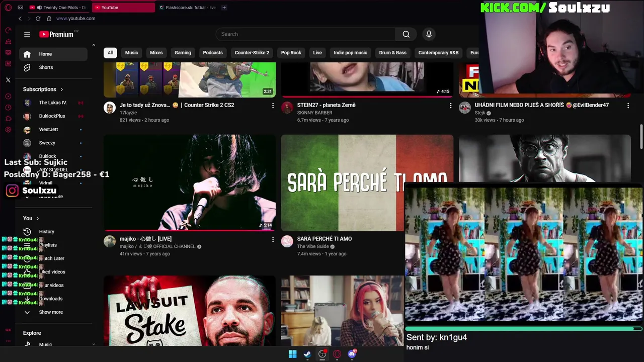Open more options for majiko video
The width and height of the screenshot is (644, 362).
[273, 239]
